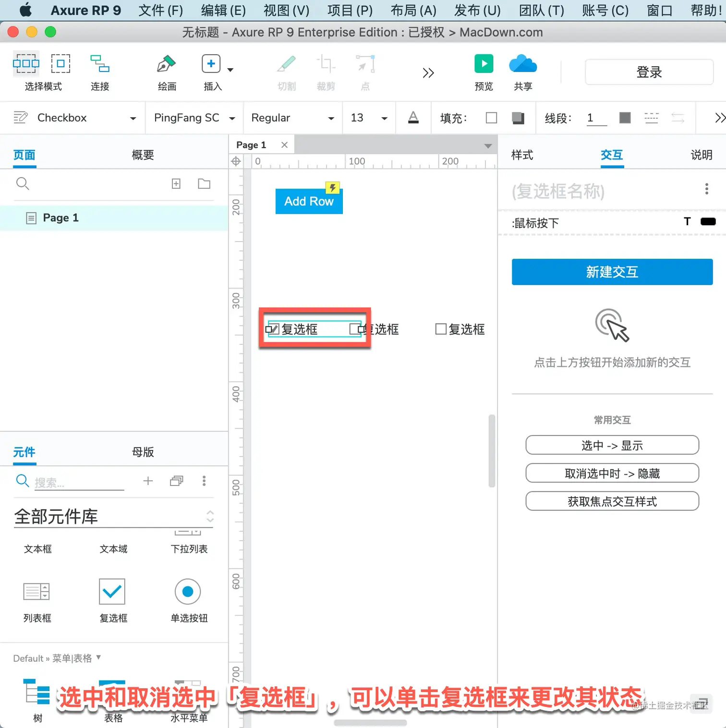726x728 pixels.
Task: Open the library more options dots
Action: [204, 481]
